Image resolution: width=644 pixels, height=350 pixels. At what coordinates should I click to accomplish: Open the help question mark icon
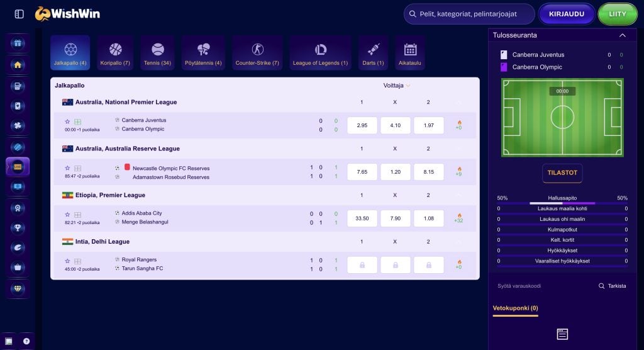click(x=26, y=341)
